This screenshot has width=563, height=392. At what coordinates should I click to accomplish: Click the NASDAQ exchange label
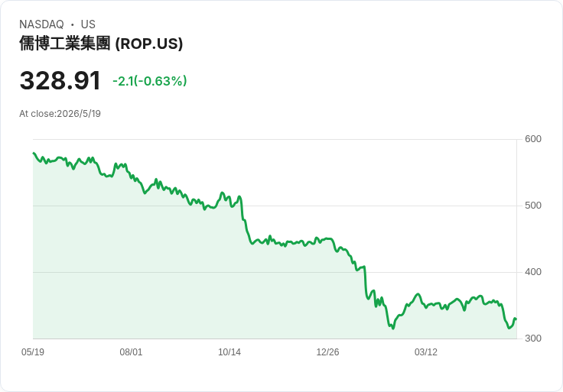coord(41,24)
